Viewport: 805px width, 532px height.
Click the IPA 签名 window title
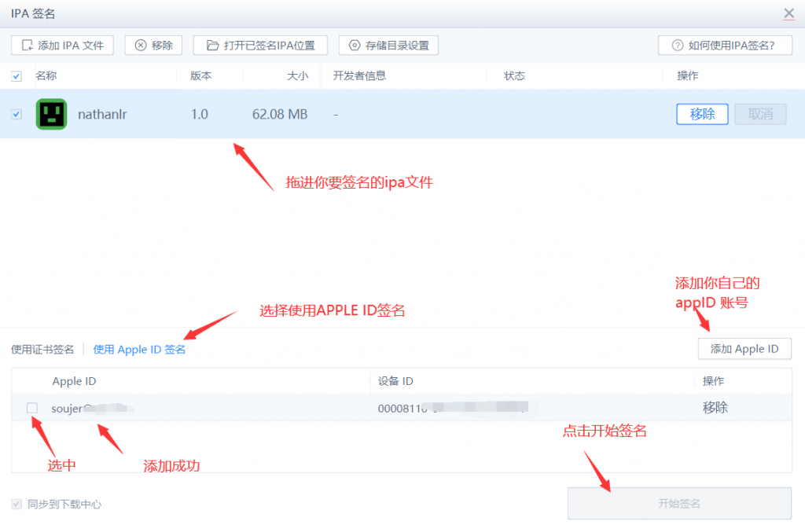pos(33,14)
